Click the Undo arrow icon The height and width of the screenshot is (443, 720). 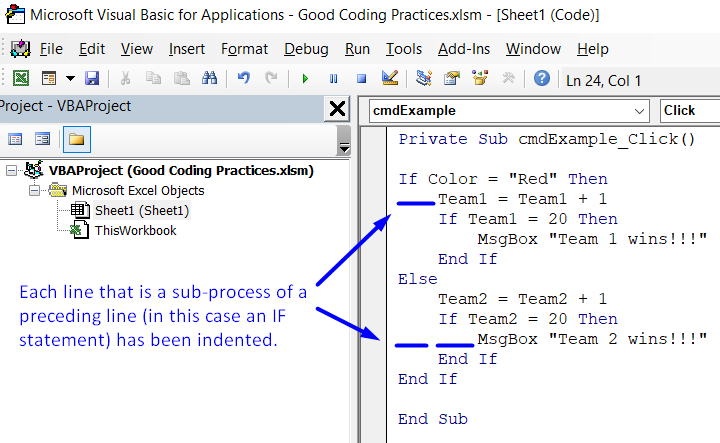(243, 79)
